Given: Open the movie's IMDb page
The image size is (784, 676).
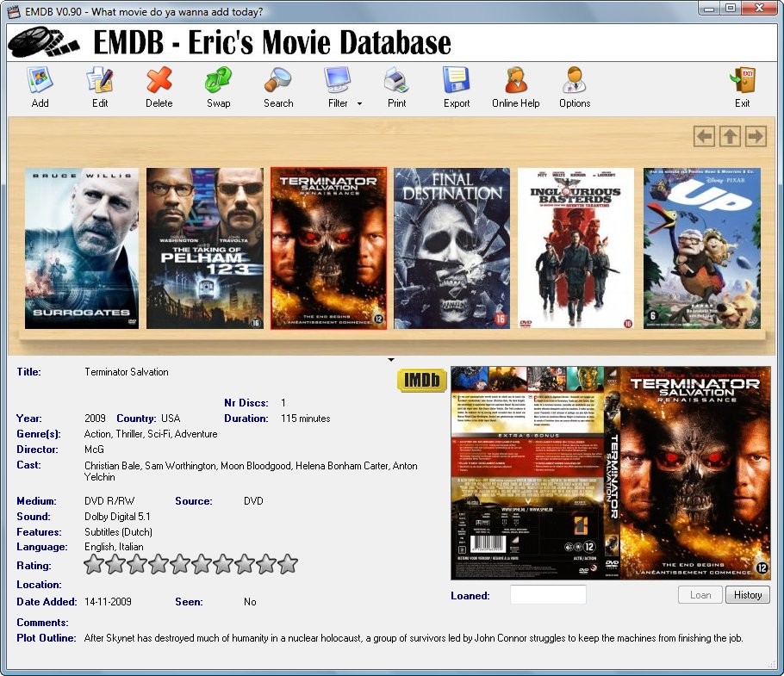Looking at the screenshot, I should click(x=421, y=379).
